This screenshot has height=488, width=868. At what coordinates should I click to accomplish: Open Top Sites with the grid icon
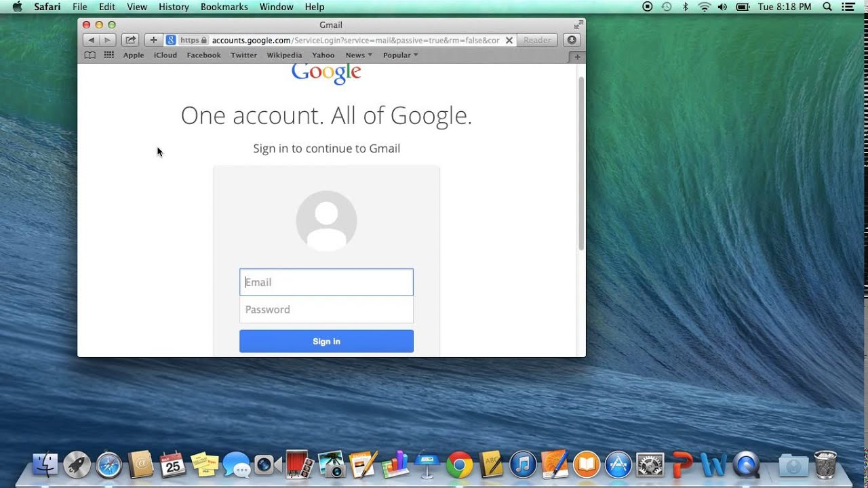pos(108,55)
